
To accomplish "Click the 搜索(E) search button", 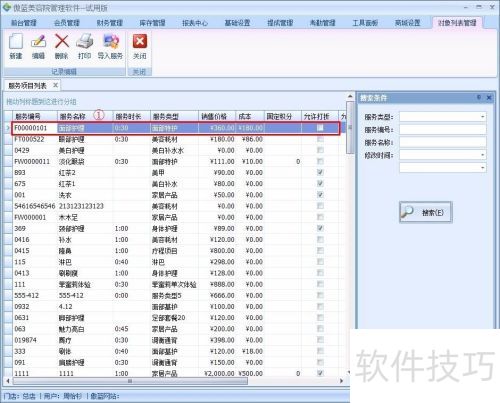I will [x=426, y=212].
